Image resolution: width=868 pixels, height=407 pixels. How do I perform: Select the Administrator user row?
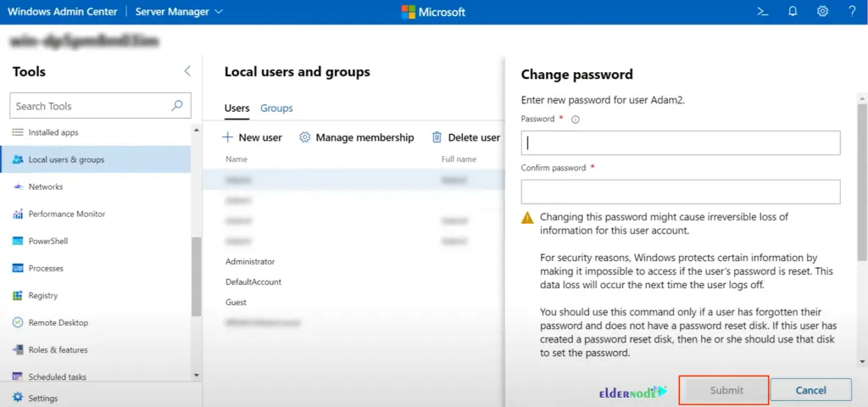click(353, 261)
